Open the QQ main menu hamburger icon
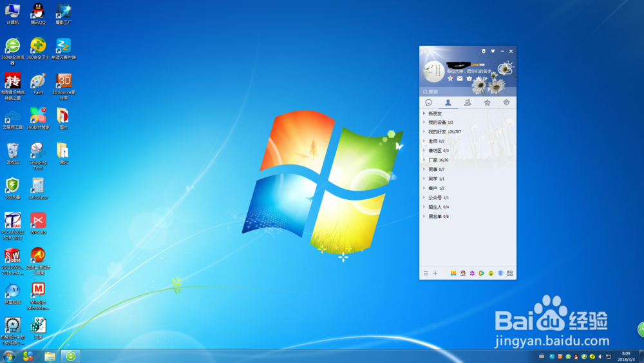Viewport: 644px width, 363px height. (x=426, y=273)
